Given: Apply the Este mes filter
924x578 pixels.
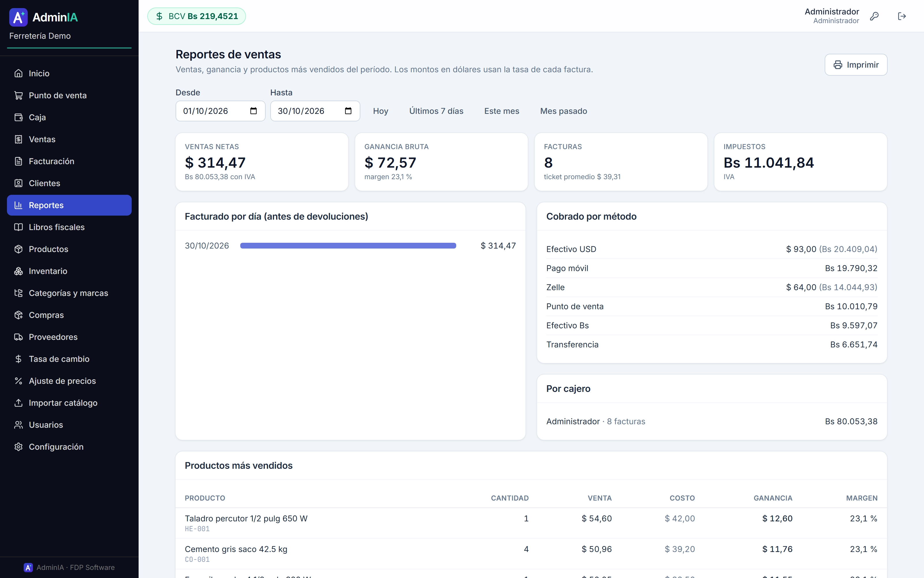Looking at the screenshot, I should (502, 111).
